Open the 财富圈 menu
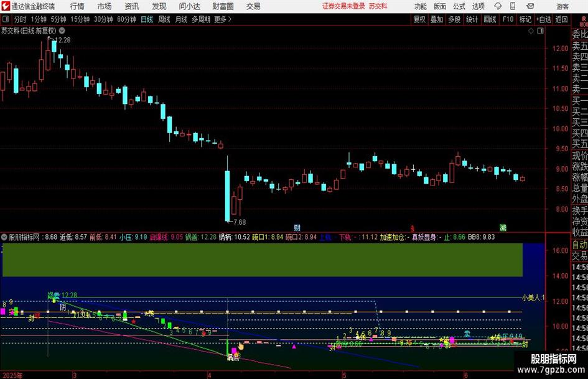 point(223,6)
